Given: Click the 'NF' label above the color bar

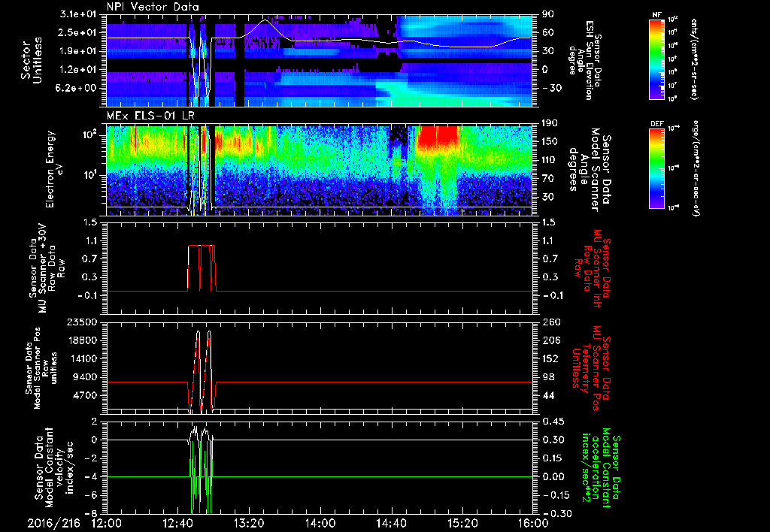Looking at the screenshot, I should point(656,15).
